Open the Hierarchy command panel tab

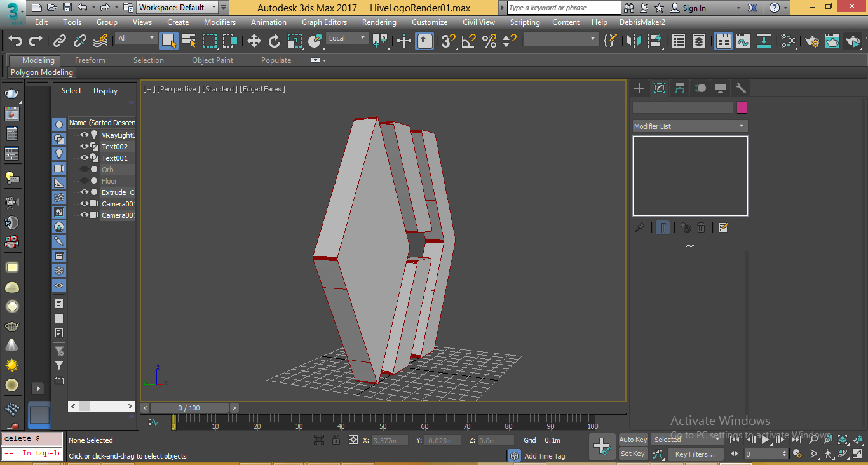tap(680, 88)
